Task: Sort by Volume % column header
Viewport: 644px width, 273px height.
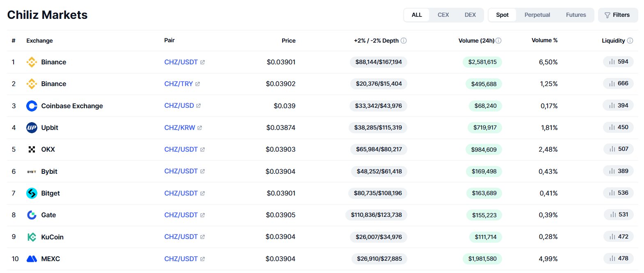Action: pos(544,40)
